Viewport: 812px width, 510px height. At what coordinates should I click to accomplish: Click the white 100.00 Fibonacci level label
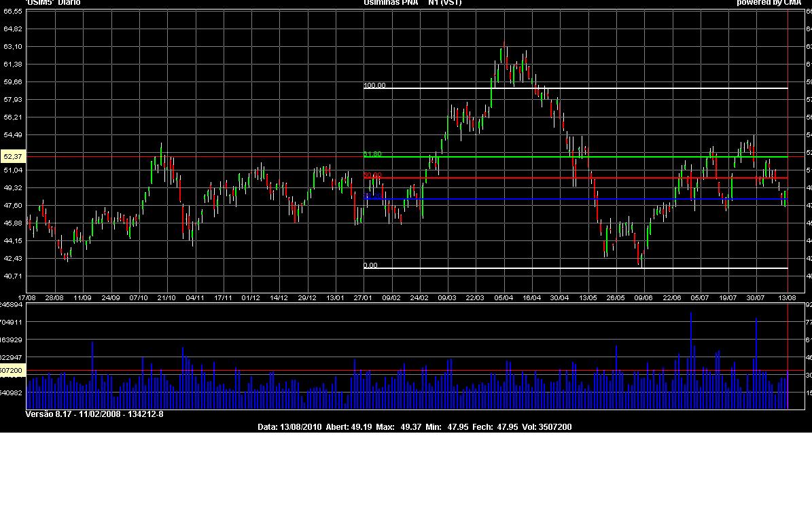coord(374,86)
